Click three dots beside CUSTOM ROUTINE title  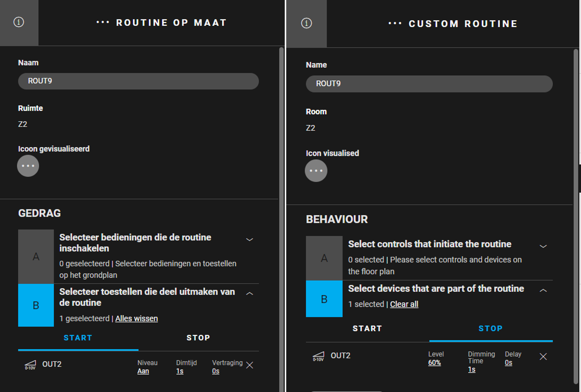click(395, 23)
